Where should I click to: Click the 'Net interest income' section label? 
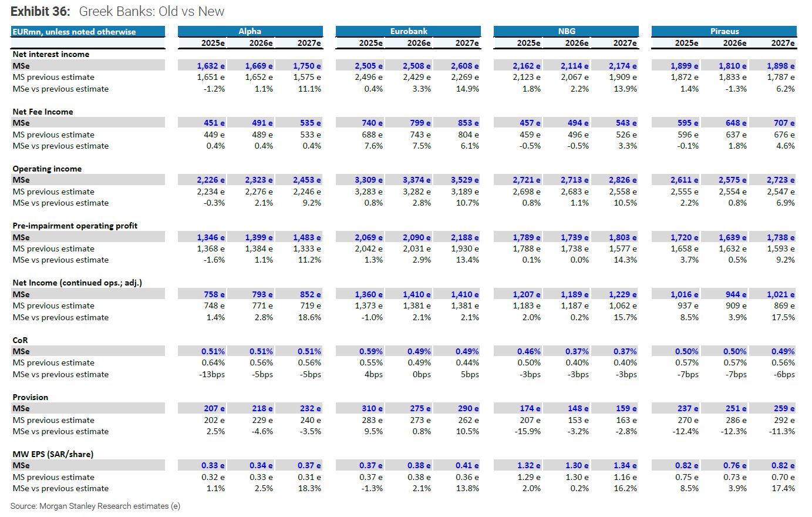(51, 54)
